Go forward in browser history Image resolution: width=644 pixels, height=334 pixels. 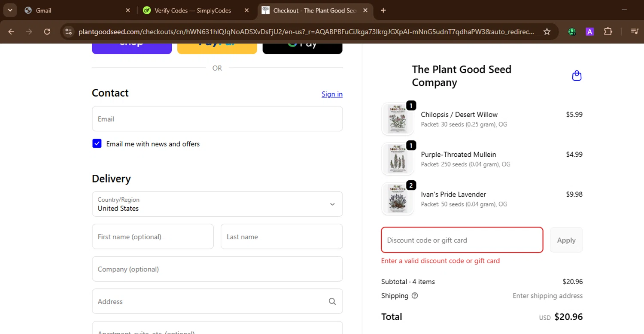[x=29, y=31]
